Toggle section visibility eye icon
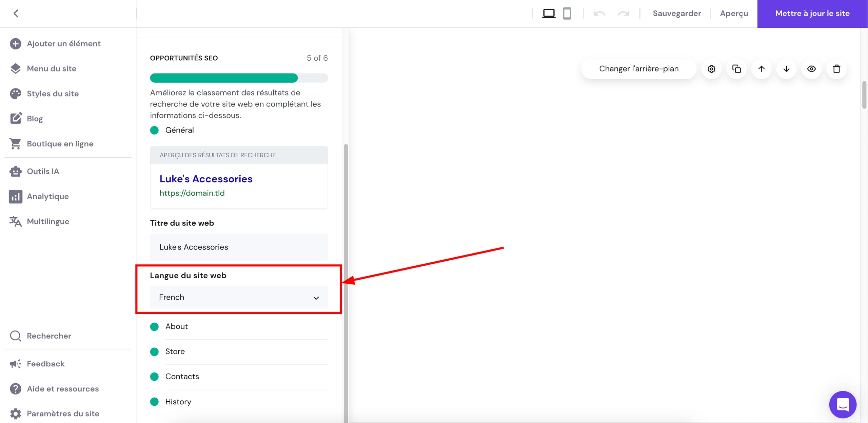 pyautogui.click(x=811, y=69)
